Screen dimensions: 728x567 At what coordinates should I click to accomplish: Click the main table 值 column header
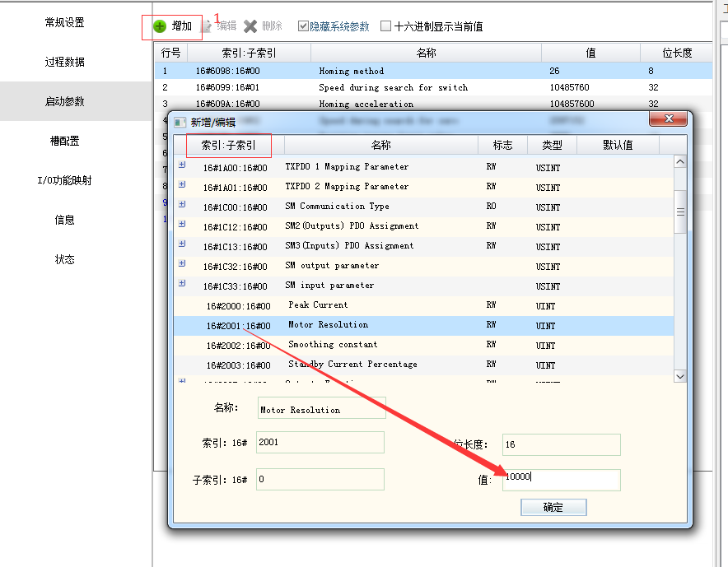point(590,53)
